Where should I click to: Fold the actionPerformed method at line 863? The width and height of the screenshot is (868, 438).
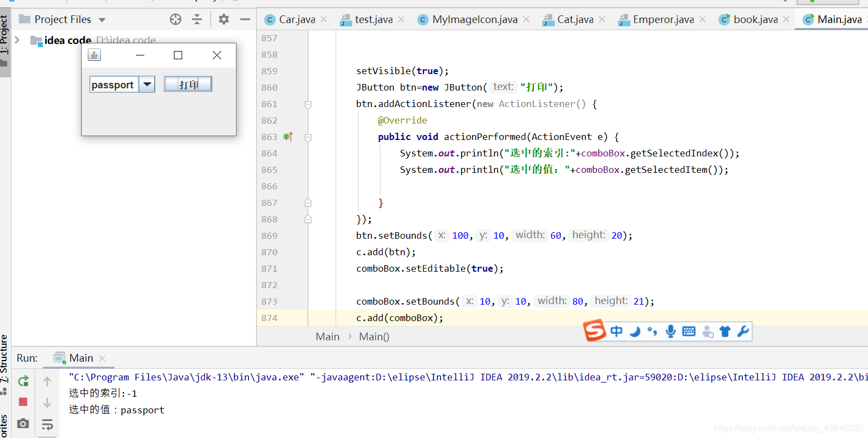(x=308, y=137)
